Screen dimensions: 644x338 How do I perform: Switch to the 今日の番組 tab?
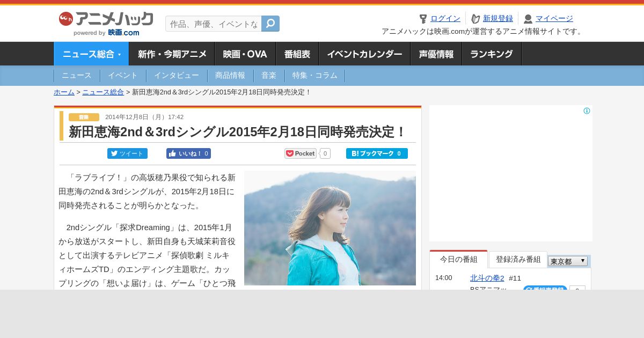pos(459,259)
